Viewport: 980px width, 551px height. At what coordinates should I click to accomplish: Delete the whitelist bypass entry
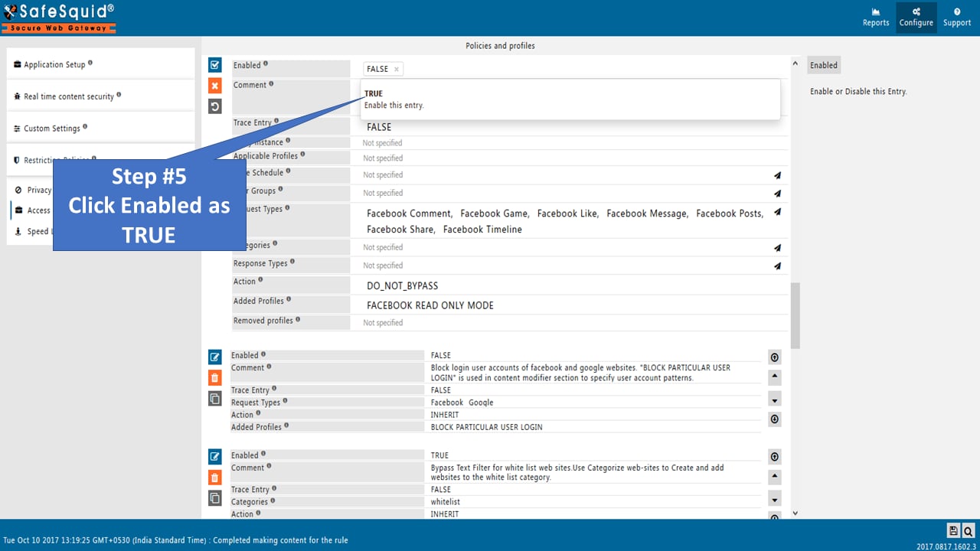(215, 478)
